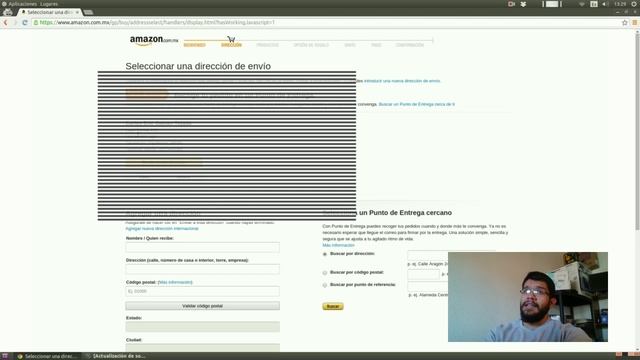Viewport: 640px width, 360px height.
Task: Click the shopping cart icon in the checkout progress bar
Action: pos(231,39)
